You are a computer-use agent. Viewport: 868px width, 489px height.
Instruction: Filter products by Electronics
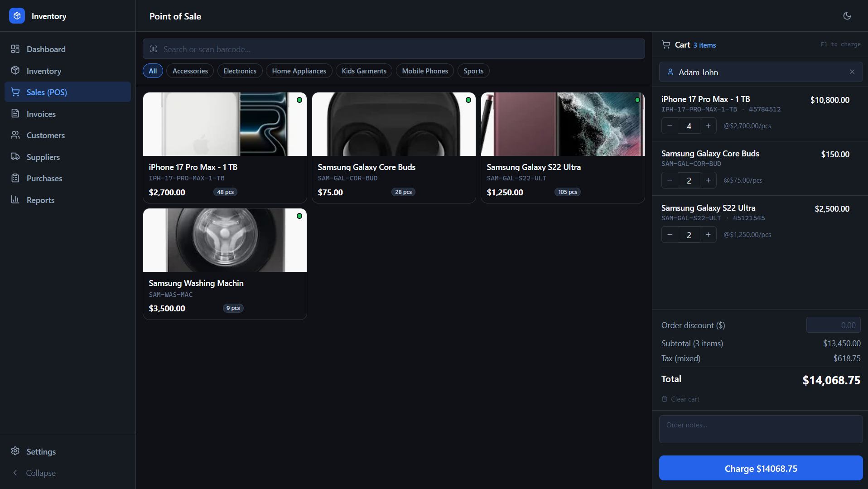pyautogui.click(x=240, y=71)
